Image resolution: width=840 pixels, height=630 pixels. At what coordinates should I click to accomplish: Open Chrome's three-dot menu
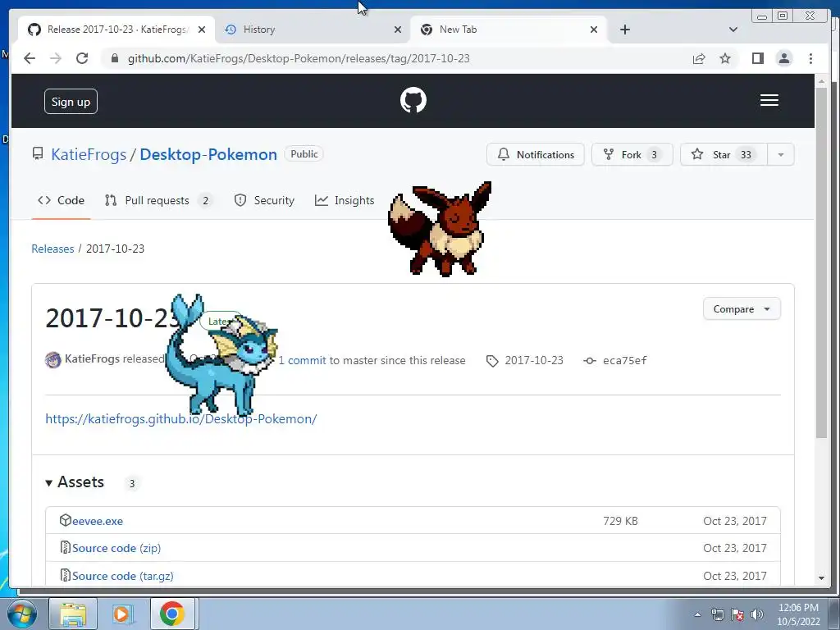coord(810,58)
